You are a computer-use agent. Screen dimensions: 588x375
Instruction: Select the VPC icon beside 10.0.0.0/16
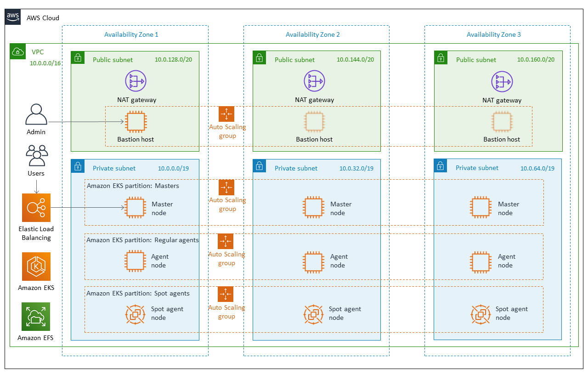[17, 52]
